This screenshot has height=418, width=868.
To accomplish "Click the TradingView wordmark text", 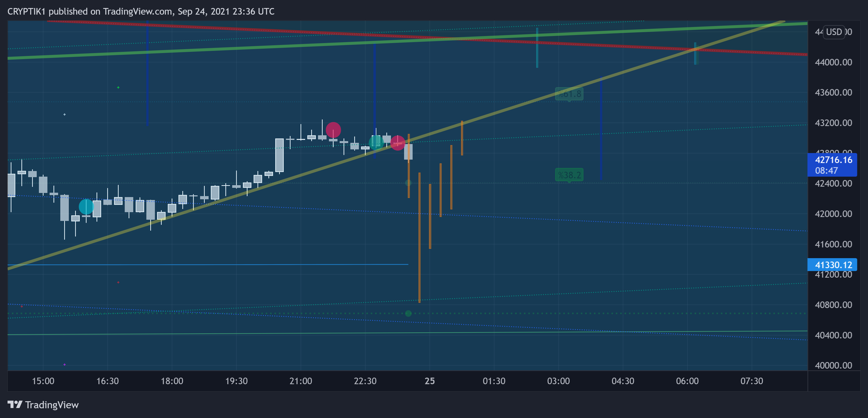I will (x=52, y=405).
